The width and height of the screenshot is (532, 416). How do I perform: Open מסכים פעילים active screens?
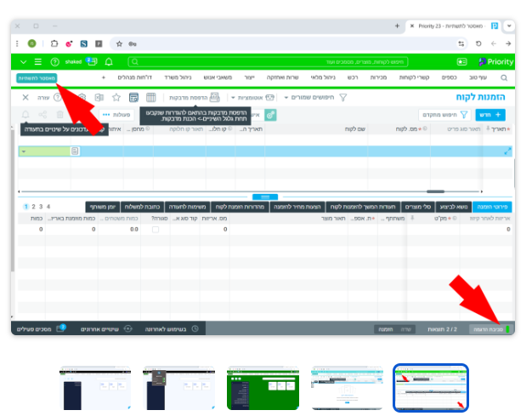tap(41, 328)
